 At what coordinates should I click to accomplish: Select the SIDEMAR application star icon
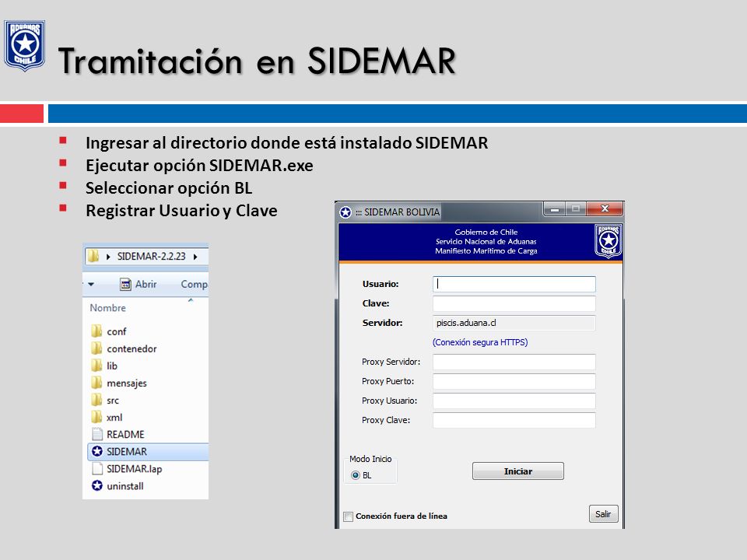pos(97,451)
